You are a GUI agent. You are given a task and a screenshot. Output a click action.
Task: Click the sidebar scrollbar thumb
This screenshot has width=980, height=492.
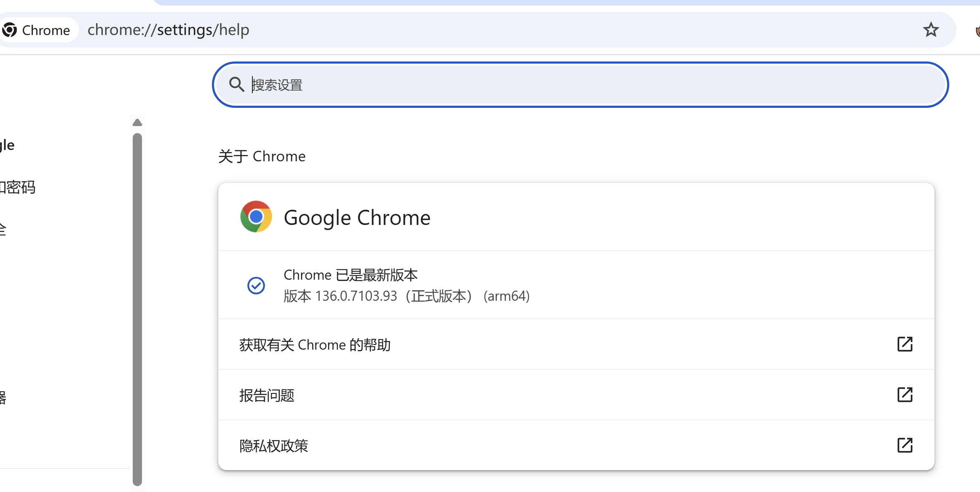137,310
